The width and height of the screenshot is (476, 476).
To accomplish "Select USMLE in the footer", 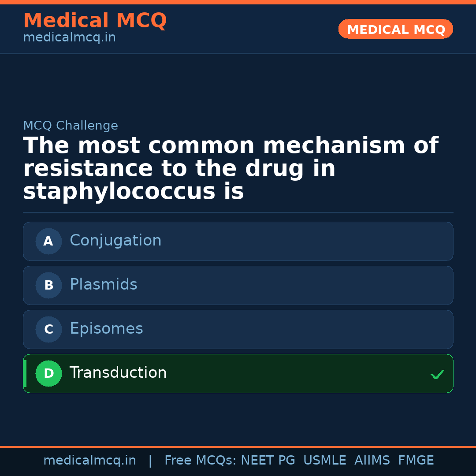I will click(x=324, y=461).
